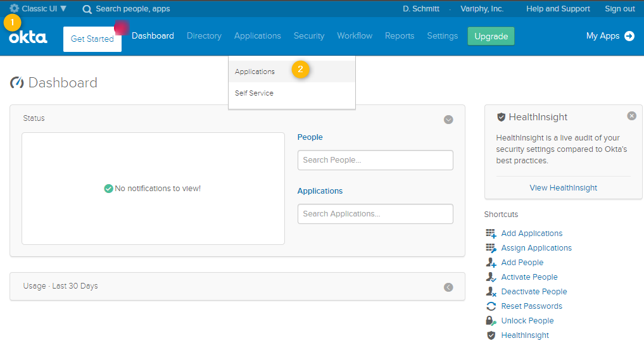Go to the Dashboard menu
644x343 pixels.
click(x=153, y=35)
